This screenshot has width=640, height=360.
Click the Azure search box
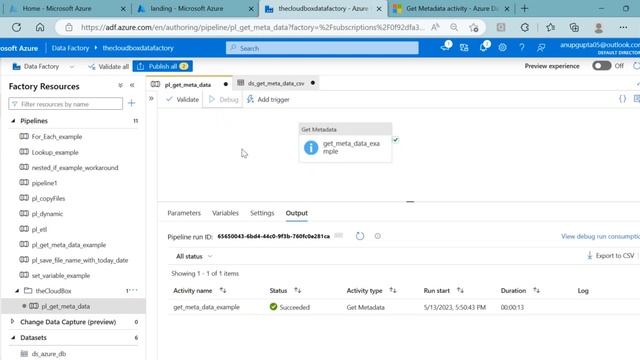point(322,48)
